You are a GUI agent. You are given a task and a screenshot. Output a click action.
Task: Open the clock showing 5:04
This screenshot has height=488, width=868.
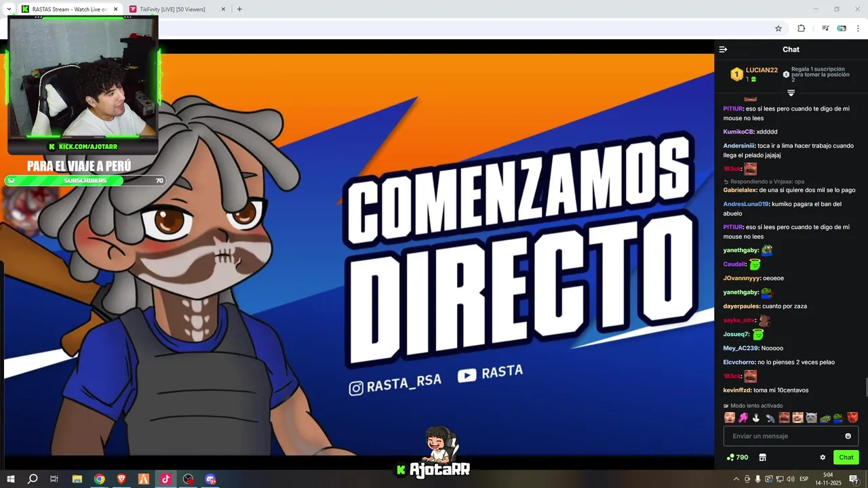click(828, 479)
